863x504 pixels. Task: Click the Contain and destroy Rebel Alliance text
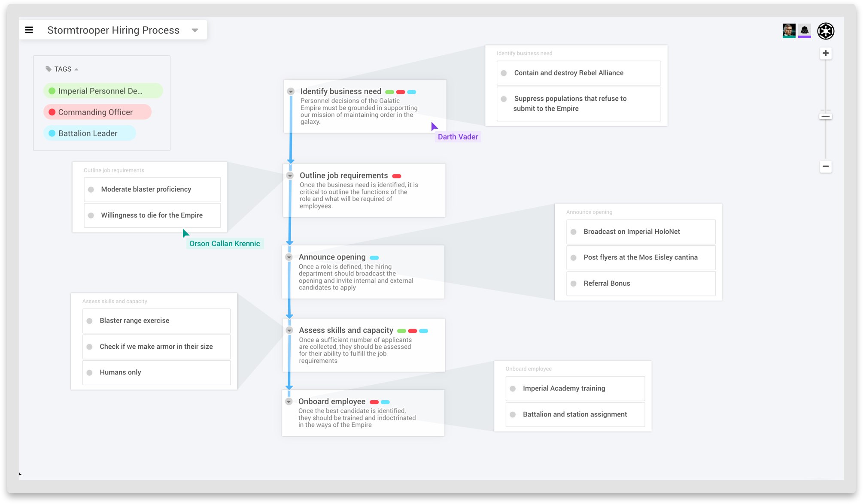click(x=569, y=73)
